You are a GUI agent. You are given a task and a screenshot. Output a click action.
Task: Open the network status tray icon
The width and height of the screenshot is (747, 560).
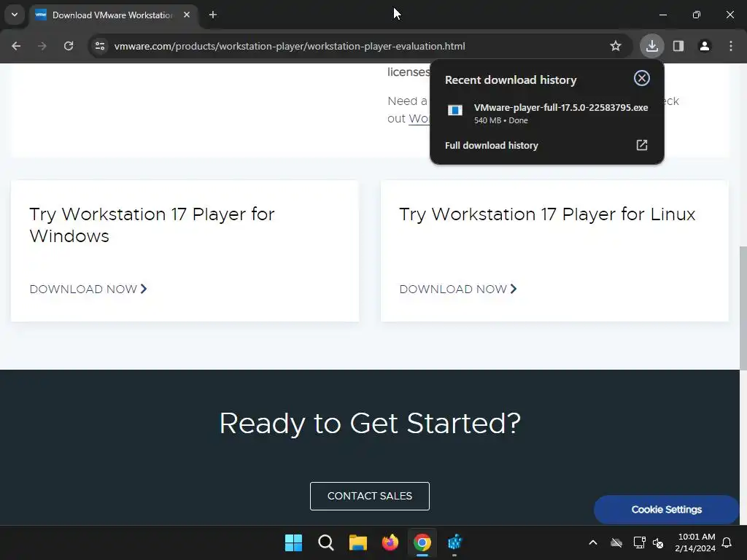click(639, 542)
